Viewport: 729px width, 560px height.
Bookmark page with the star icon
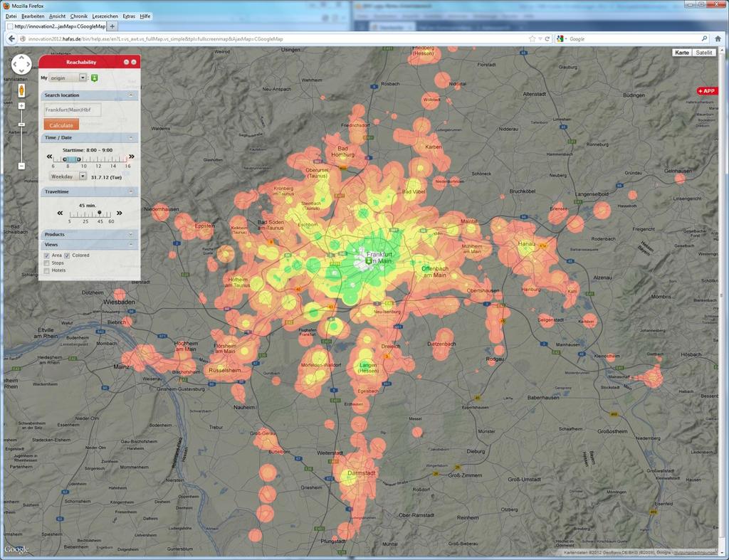[x=532, y=39]
